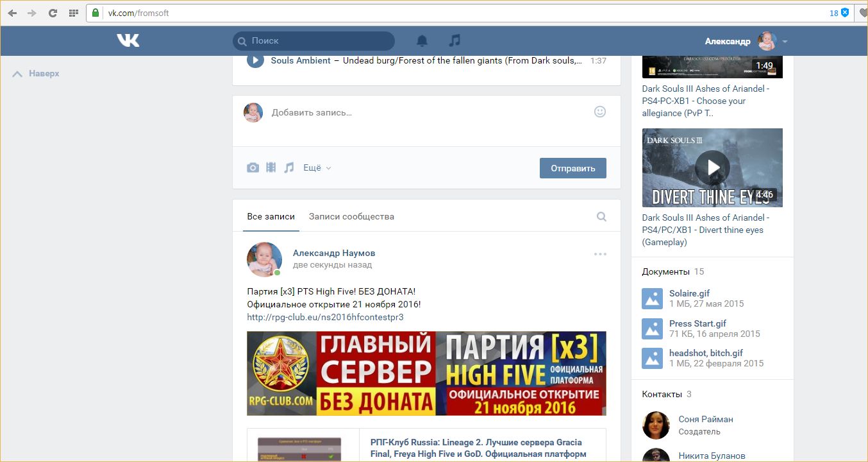Play the Souls Ambient audio track
The height and width of the screenshot is (462, 868).
point(255,60)
